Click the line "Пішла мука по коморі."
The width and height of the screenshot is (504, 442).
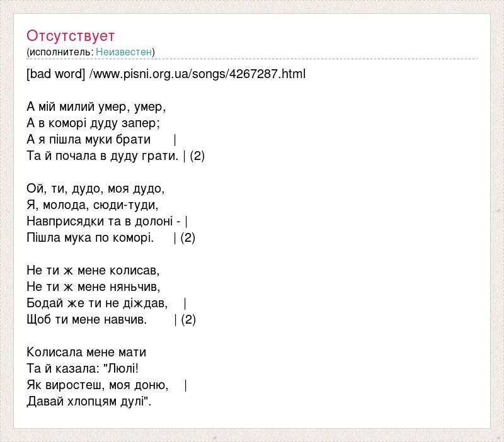click(90, 237)
